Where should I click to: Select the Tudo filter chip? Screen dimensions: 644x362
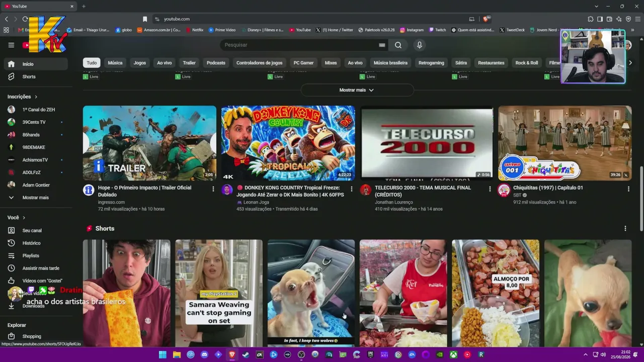click(x=92, y=63)
